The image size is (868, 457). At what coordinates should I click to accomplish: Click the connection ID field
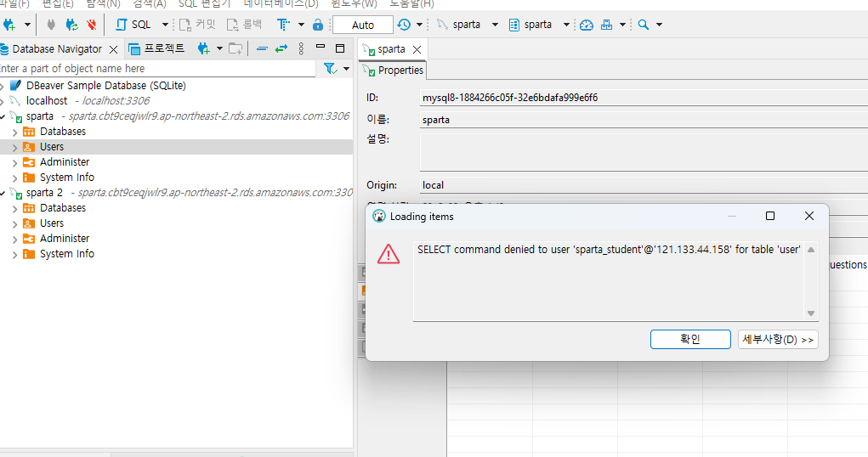pyautogui.click(x=644, y=98)
